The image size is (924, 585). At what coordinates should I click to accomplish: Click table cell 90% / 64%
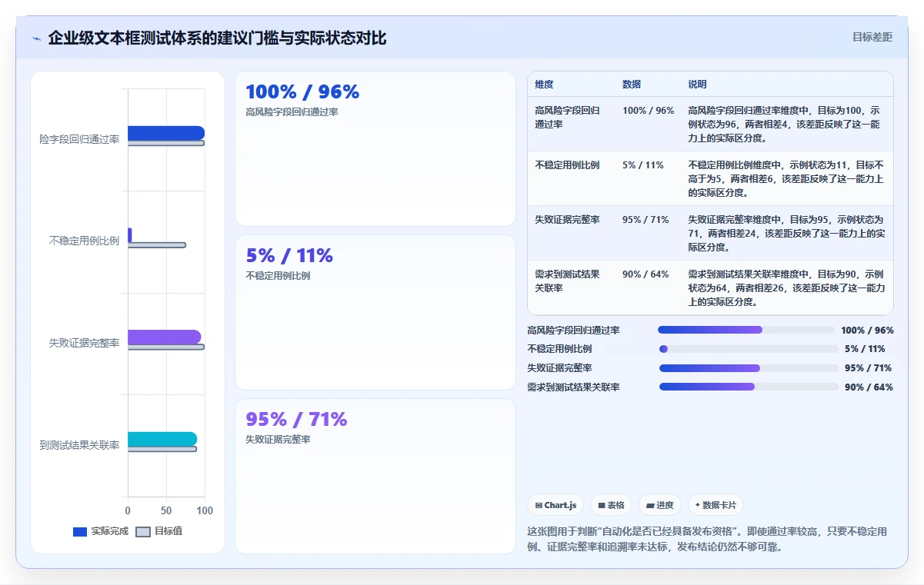click(x=645, y=274)
